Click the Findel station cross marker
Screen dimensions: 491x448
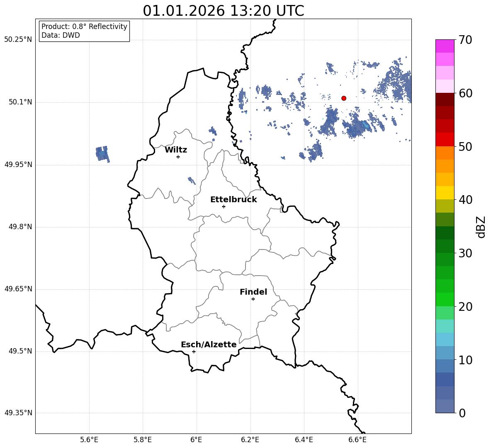[x=253, y=299]
